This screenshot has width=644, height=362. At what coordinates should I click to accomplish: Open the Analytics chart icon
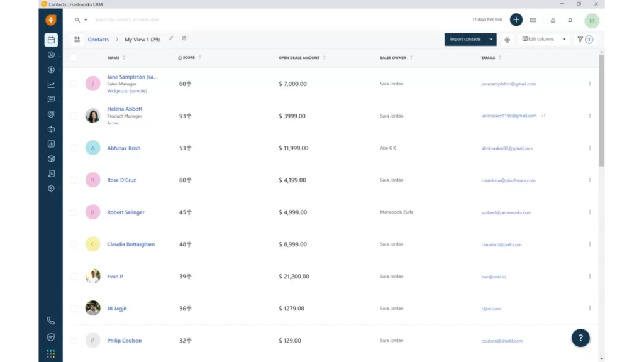[50, 84]
